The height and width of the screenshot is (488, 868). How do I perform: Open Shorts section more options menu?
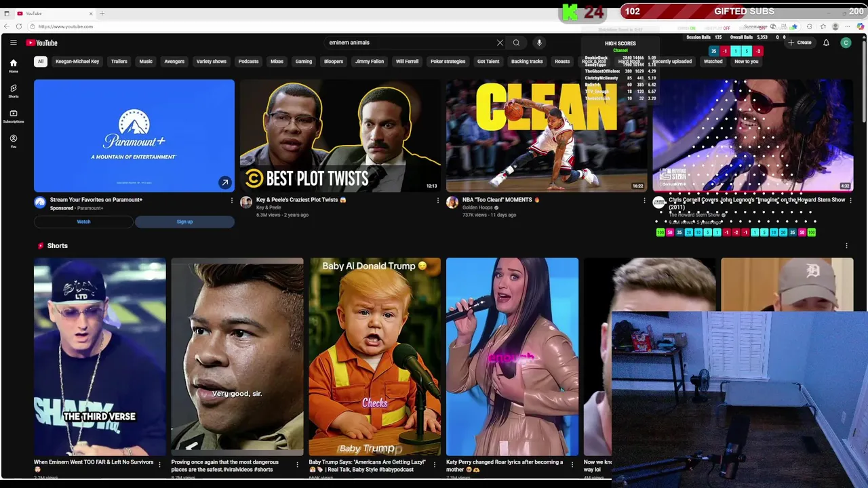click(846, 246)
